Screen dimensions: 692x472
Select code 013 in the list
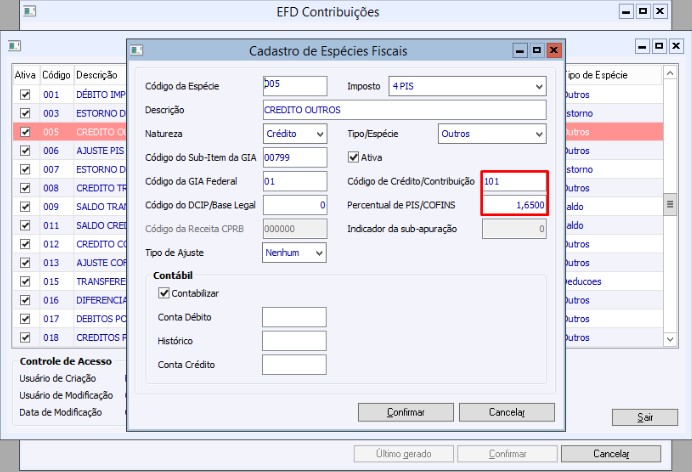(x=51, y=262)
